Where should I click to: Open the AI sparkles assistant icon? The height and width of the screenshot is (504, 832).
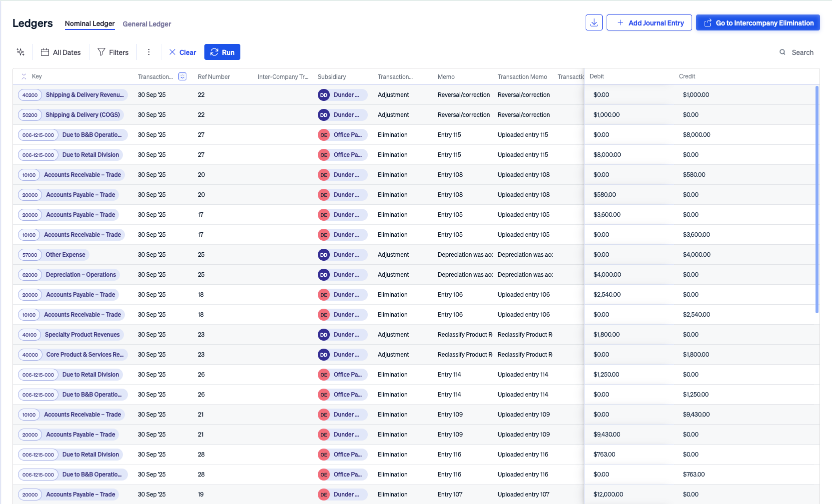(20, 52)
